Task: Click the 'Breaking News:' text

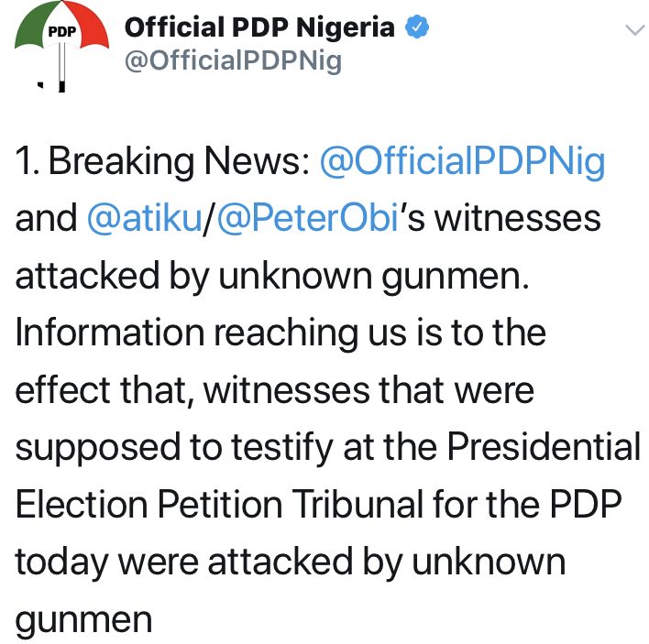Action: point(180,161)
